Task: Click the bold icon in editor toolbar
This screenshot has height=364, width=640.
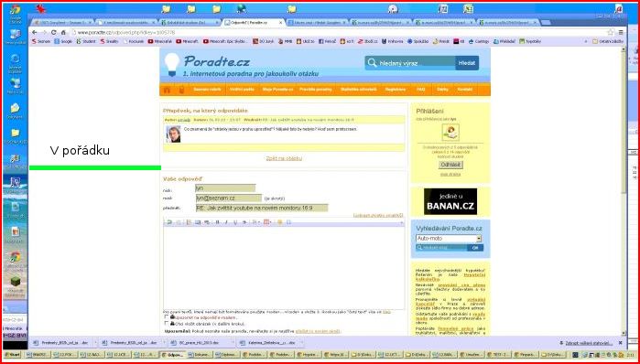Action: [x=217, y=222]
